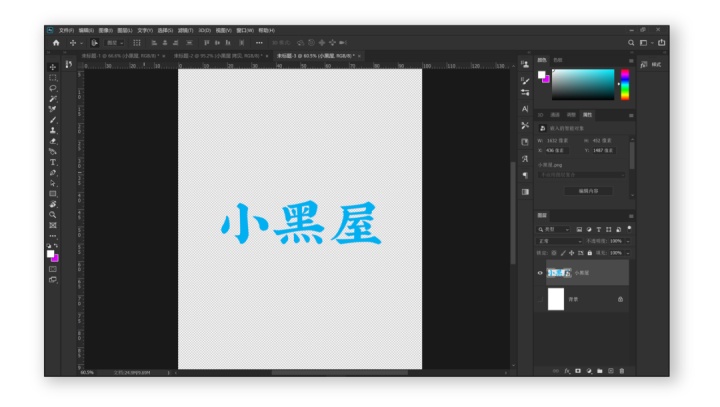Pick a color in the color field
The height and width of the screenshot is (407, 720).
click(583, 85)
